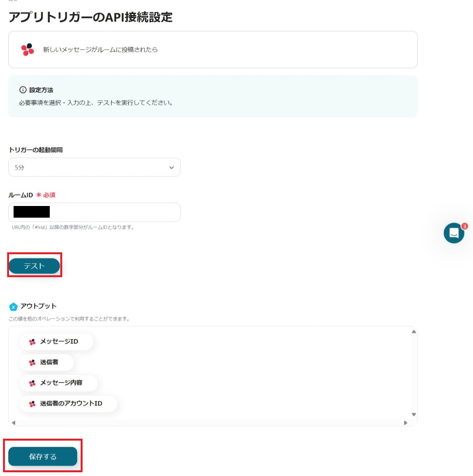Viewport: 473px width, 476px height.
Task: Click the dropdown chevron in interval selector
Action: click(x=171, y=168)
